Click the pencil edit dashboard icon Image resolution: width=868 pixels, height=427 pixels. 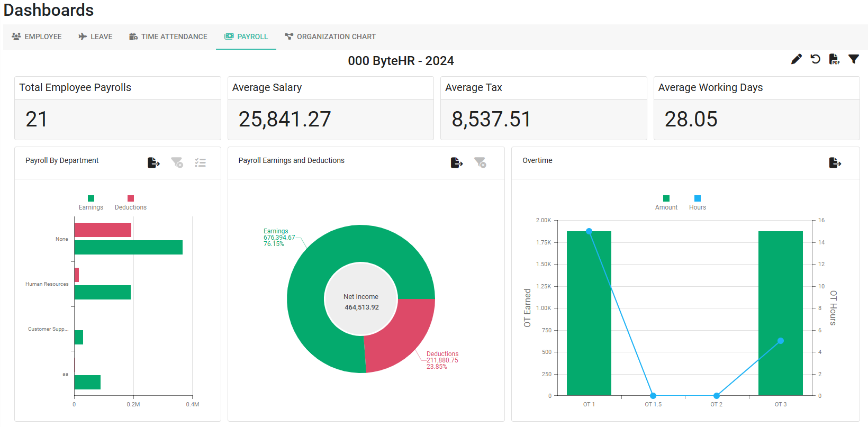[x=796, y=59]
